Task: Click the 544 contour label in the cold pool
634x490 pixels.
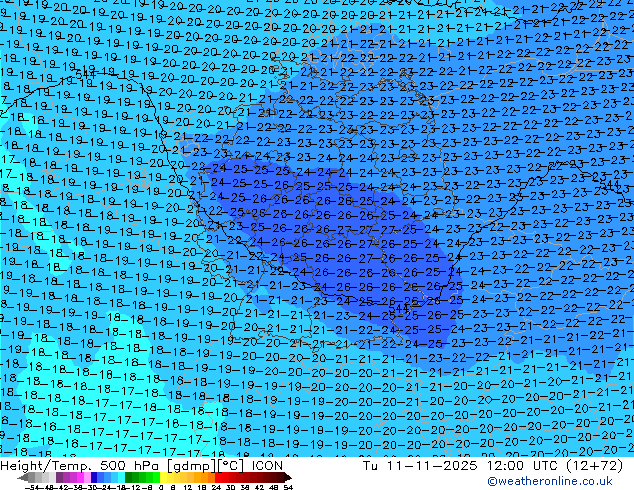Action: coord(398,308)
